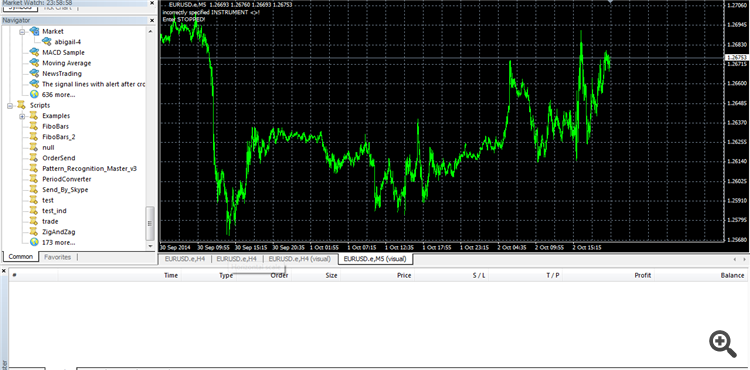Close the Navigator panel

pos(152,21)
